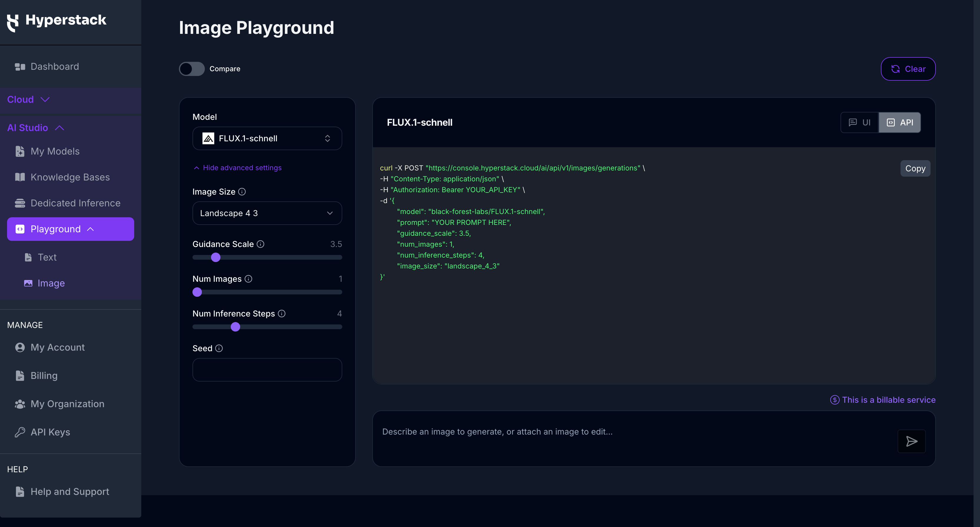The height and width of the screenshot is (527, 980).
Task: Click the Hyperstack brand name
Action: [66, 20]
